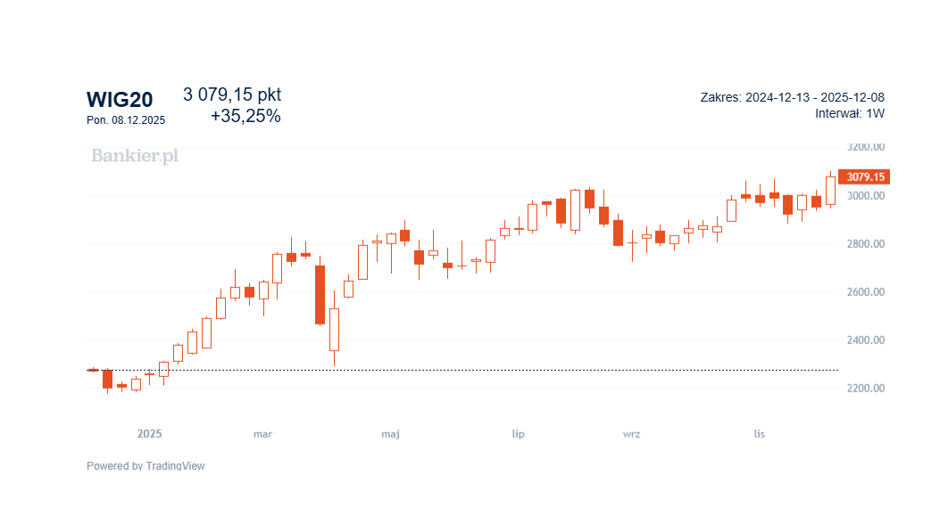Open the Powered by TradingView link
This screenshot has width=948, height=517.
145,466
